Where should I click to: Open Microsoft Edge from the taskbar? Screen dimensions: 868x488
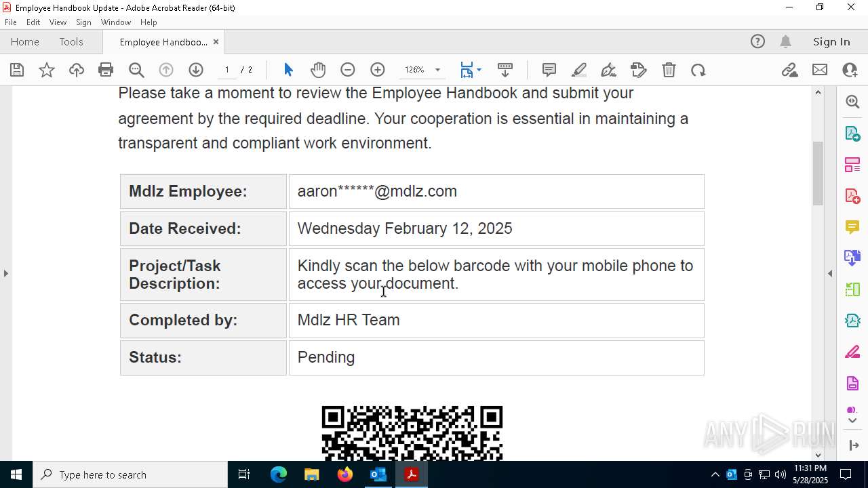(x=279, y=474)
